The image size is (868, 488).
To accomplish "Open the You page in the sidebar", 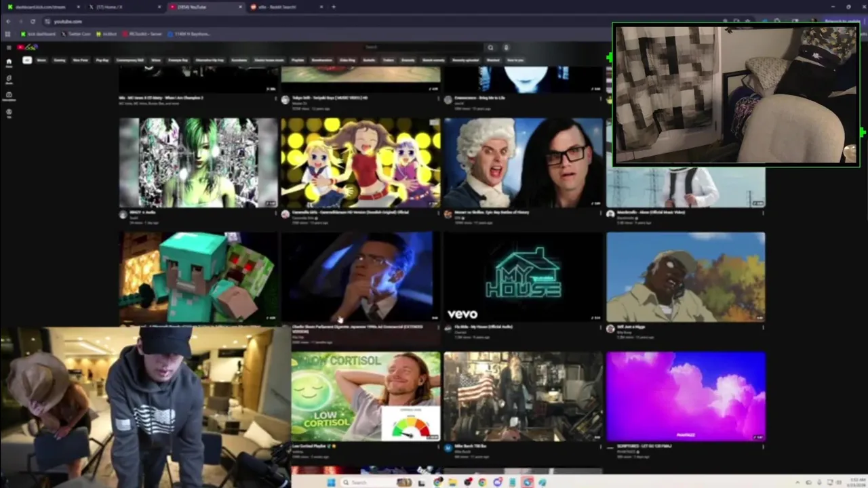I will (x=9, y=113).
